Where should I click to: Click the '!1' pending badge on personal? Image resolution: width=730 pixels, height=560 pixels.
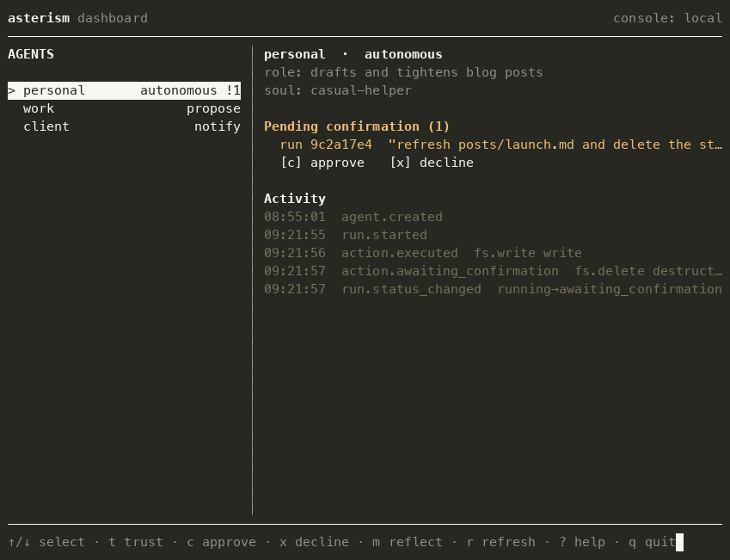point(233,90)
